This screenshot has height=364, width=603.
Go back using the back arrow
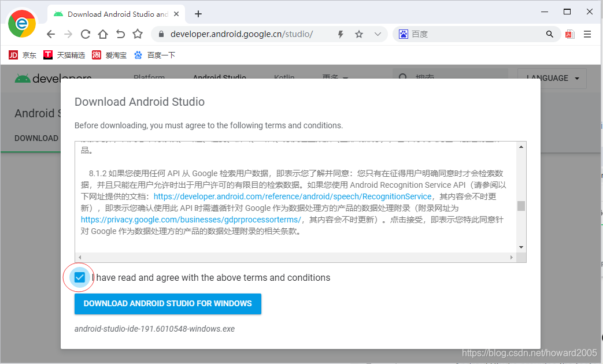click(x=51, y=34)
